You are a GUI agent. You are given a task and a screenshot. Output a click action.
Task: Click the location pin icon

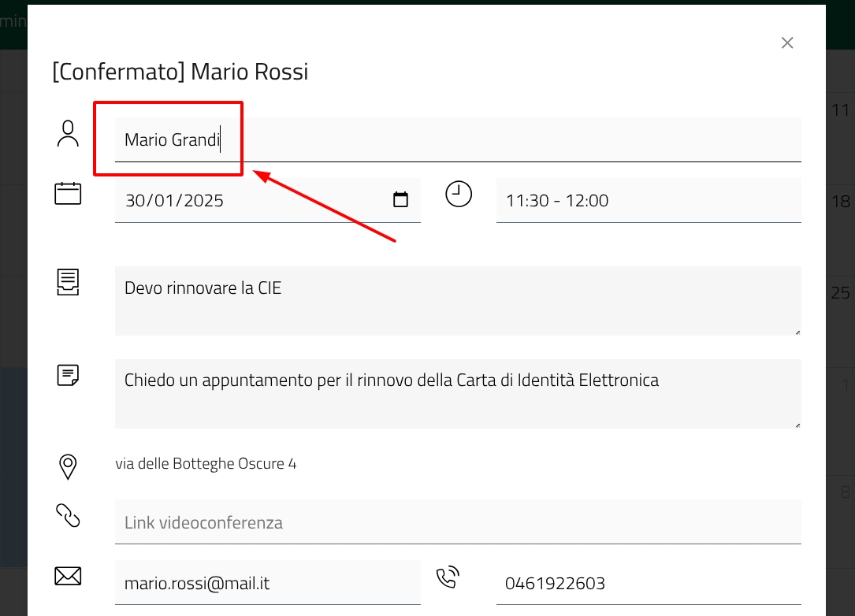tap(68, 466)
